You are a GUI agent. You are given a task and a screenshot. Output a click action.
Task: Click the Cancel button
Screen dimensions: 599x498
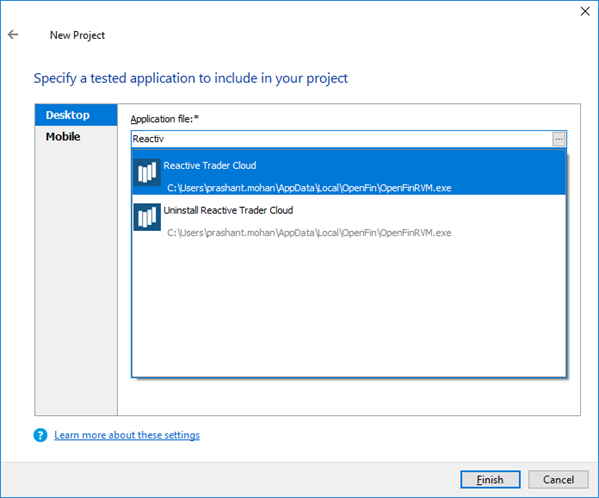point(558,479)
